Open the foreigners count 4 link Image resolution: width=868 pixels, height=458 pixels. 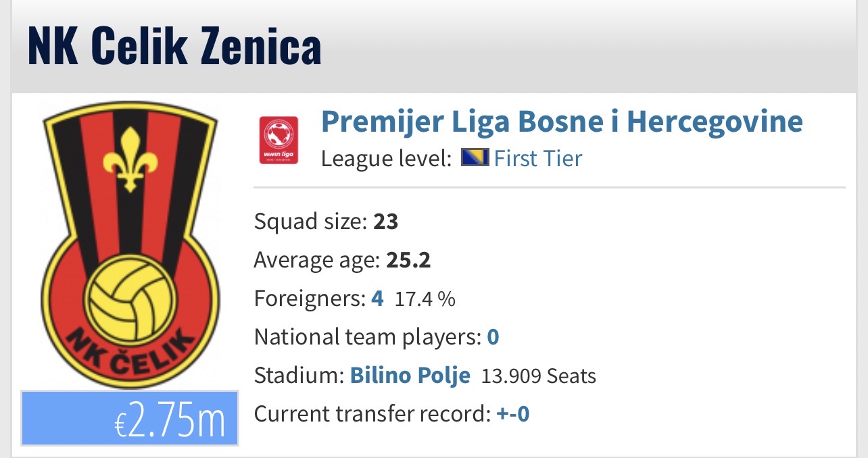377,299
